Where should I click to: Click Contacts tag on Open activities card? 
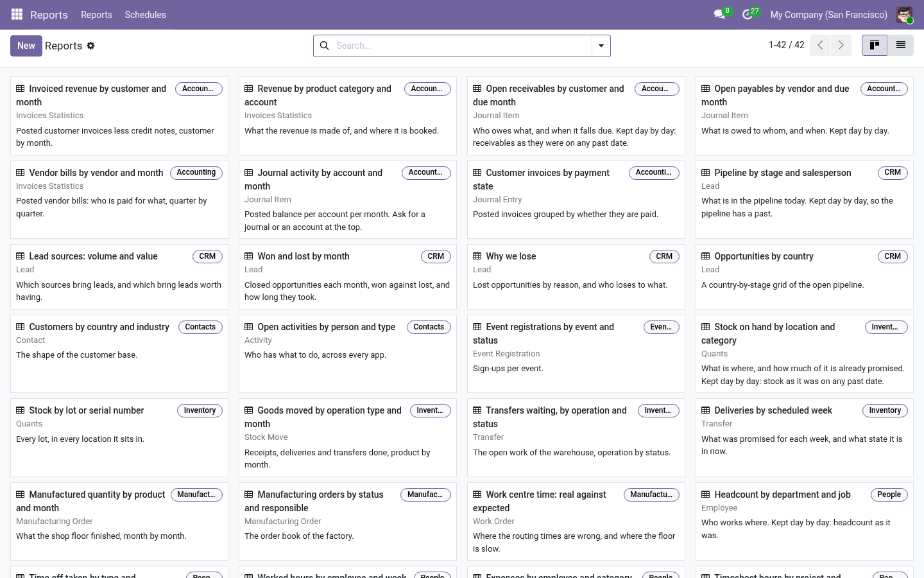429,327
